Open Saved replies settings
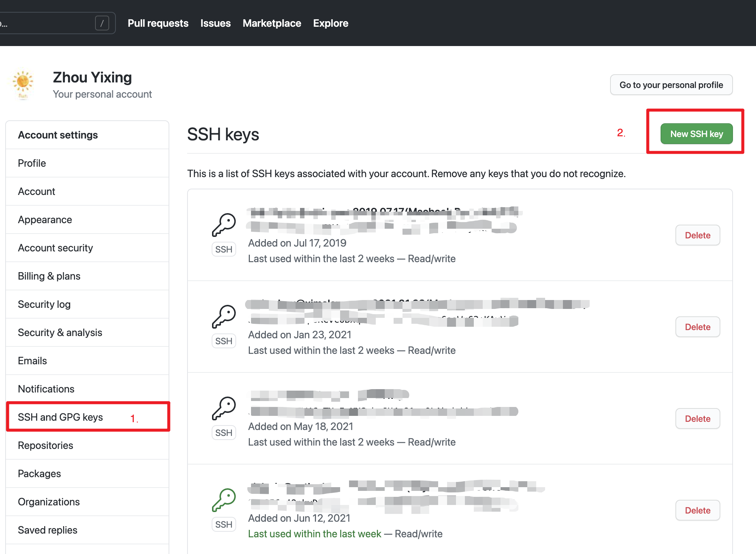Image resolution: width=756 pixels, height=554 pixels. (87, 530)
